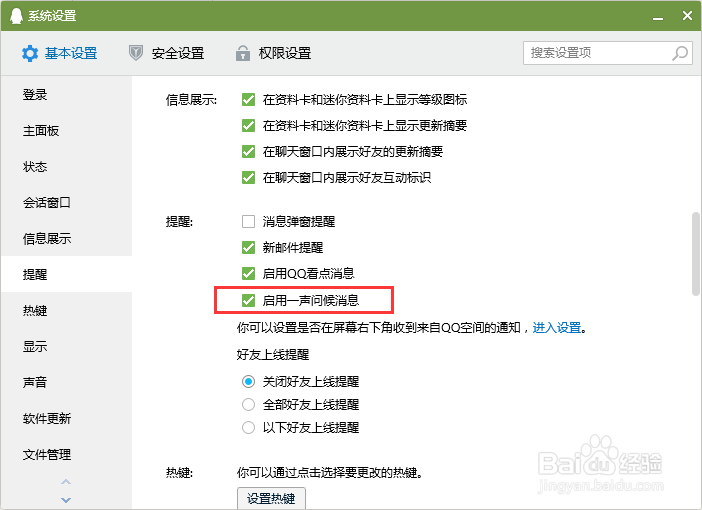Select 状态 in the sidebar

point(66,167)
